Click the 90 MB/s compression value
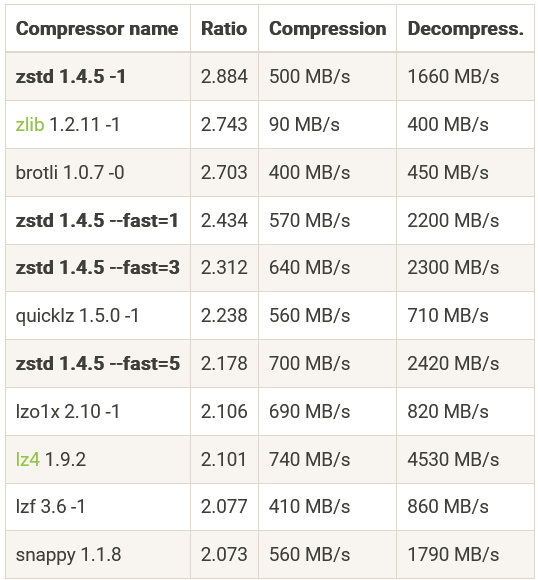Image resolution: width=538 pixels, height=580 pixels. point(304,124)
